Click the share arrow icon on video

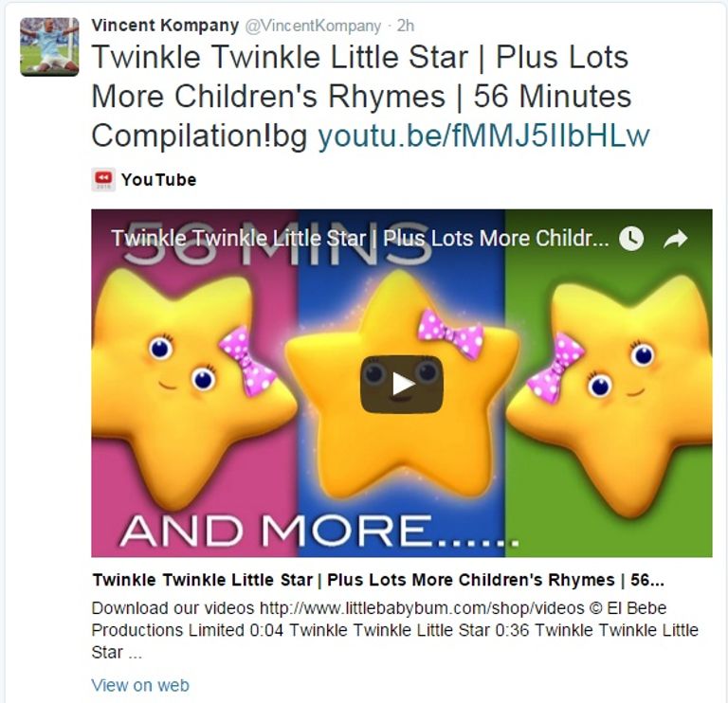coord(675,239)
